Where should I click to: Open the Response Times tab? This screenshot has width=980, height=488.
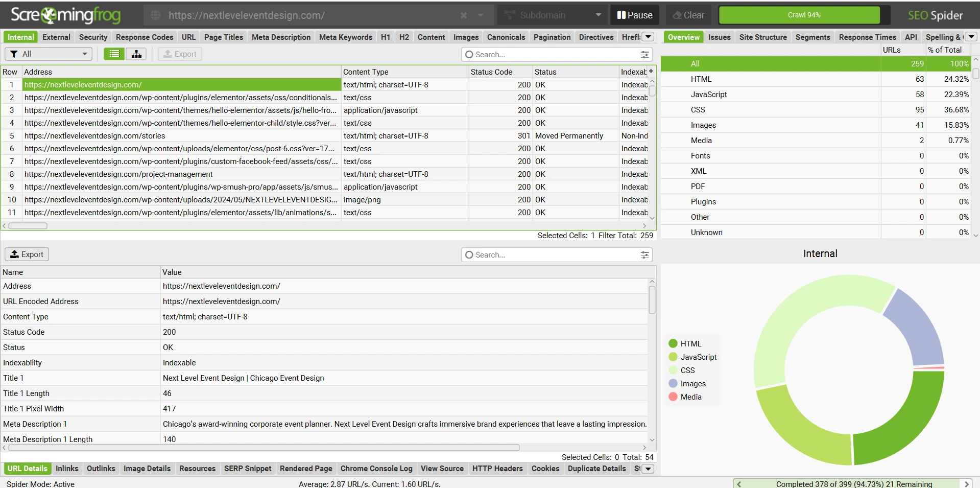point(867,37)
